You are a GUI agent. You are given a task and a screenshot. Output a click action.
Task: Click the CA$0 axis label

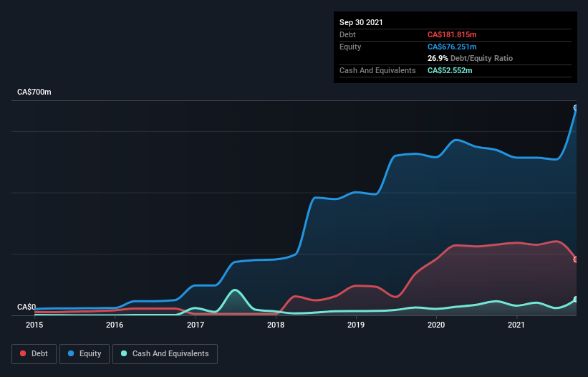pos(26,307)
